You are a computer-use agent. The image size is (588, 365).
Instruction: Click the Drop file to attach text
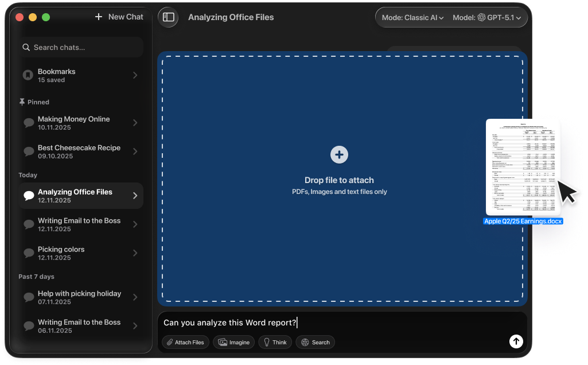click(x=339, y=180)
